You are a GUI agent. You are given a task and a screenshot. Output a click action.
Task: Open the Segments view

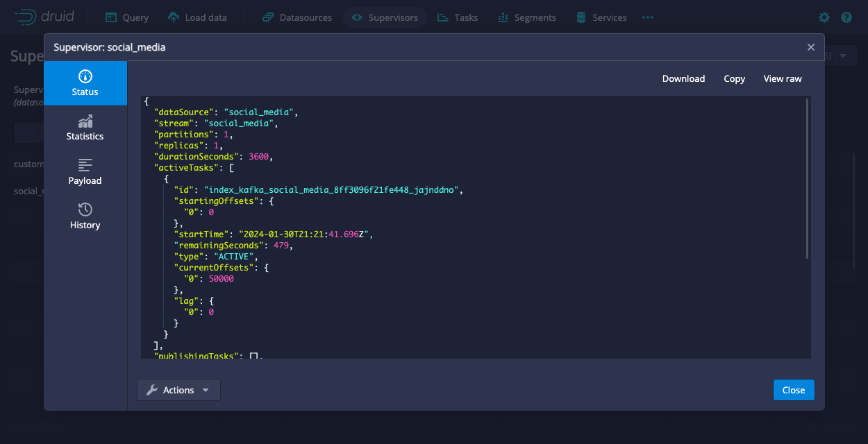(526, 17)
